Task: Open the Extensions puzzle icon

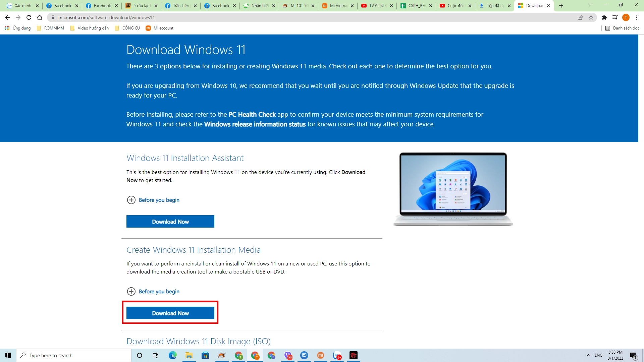Action: [604, 17]
